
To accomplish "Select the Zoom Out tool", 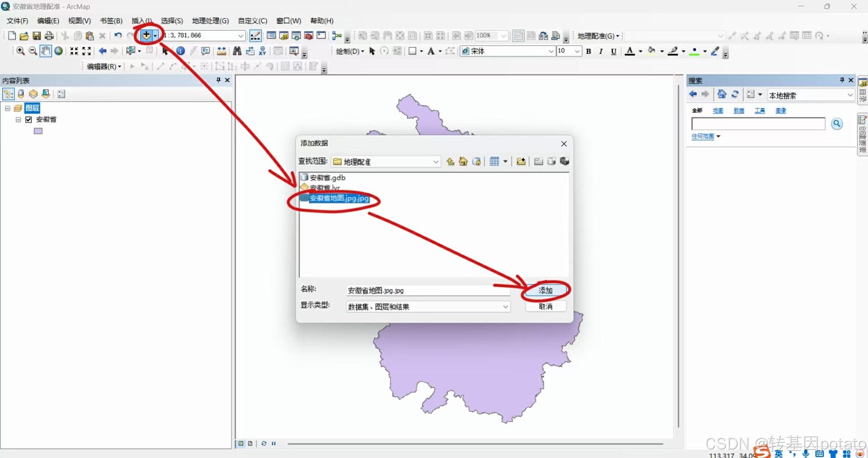I will [33, 51].
